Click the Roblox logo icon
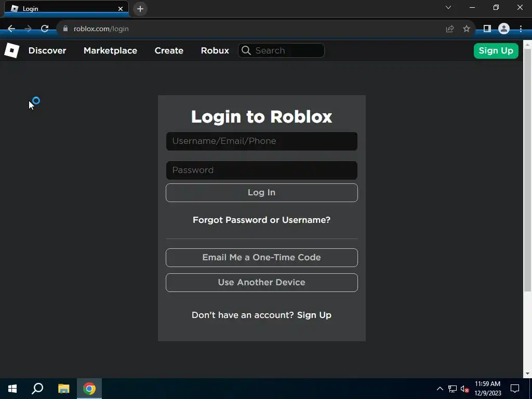 tap(12, 50)
